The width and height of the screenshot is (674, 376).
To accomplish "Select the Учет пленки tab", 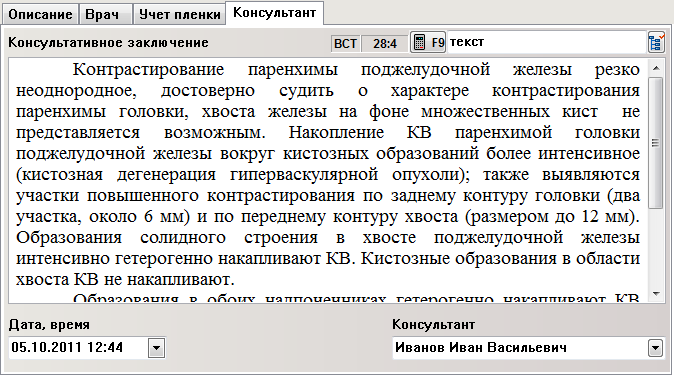I will point(179,14).
